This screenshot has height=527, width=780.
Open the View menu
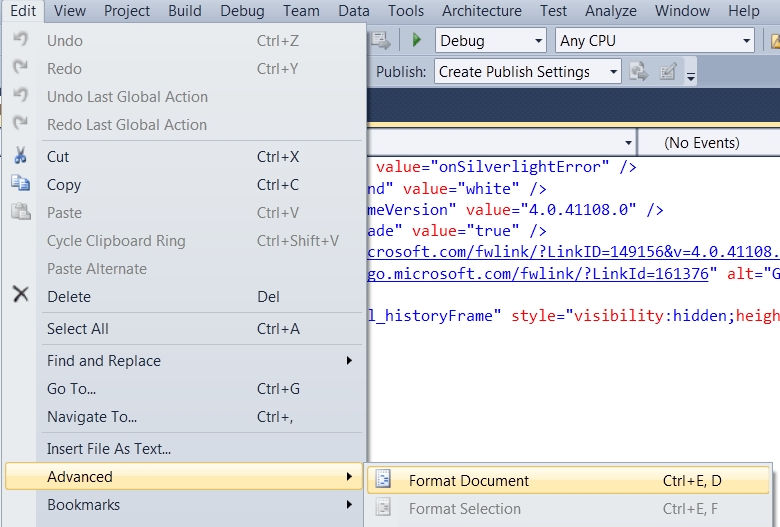coord(70,11)
